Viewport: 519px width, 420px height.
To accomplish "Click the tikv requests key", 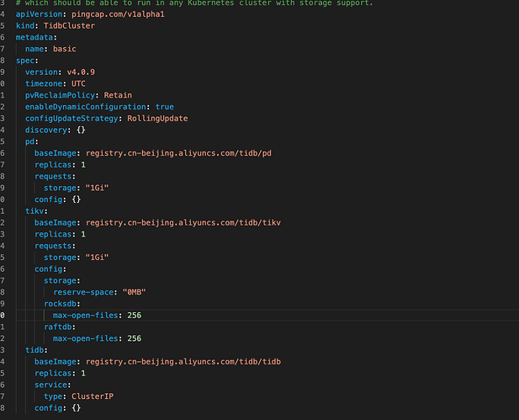I will pos(53,246).
